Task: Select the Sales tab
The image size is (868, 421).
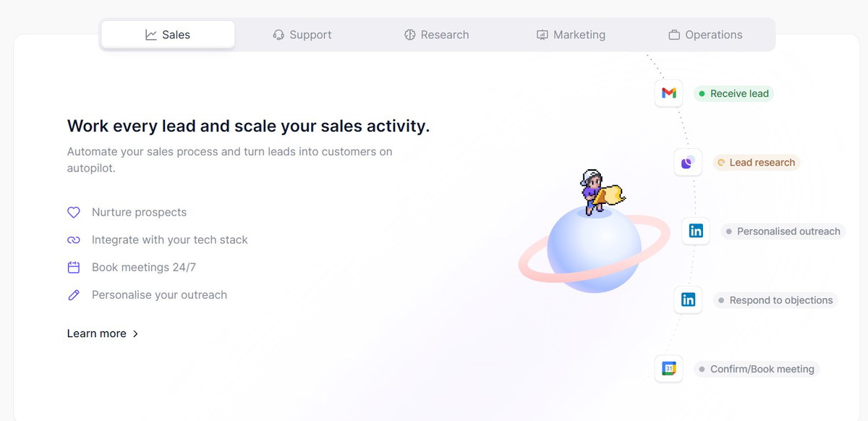Action: 168,35
